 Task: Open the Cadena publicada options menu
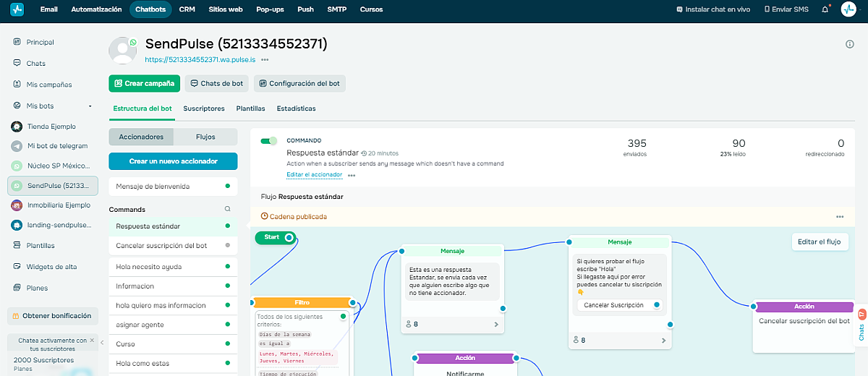point(839,216)
